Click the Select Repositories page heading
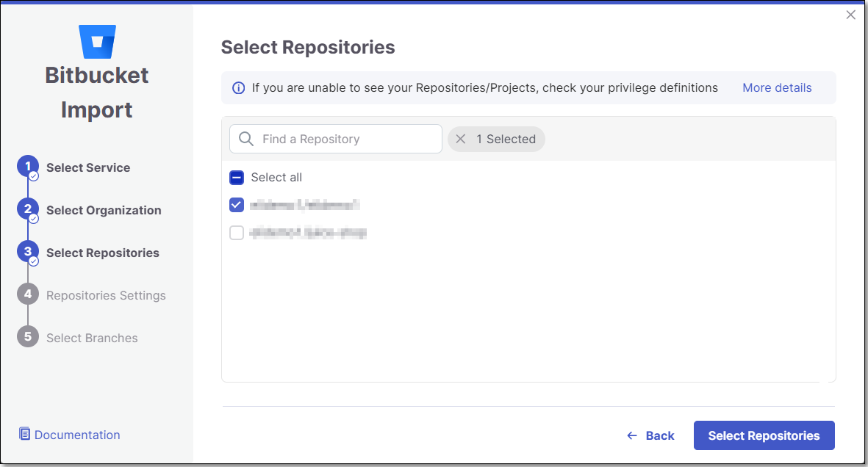This screenshot has width=868, height=467. click(308, 48)
